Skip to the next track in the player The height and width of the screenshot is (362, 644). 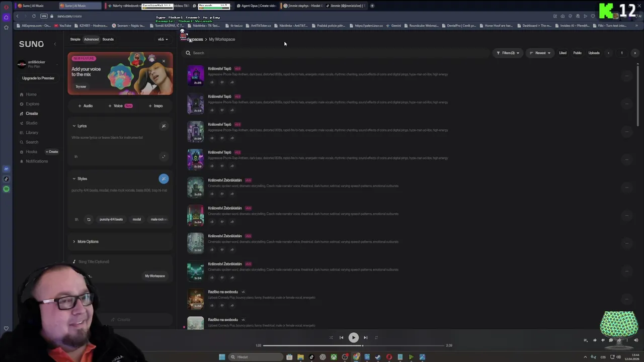click(365, 338)
